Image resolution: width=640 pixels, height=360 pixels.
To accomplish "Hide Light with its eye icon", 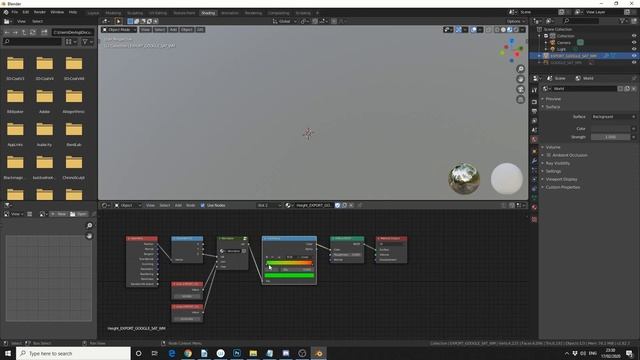I will tap(634, 49).
